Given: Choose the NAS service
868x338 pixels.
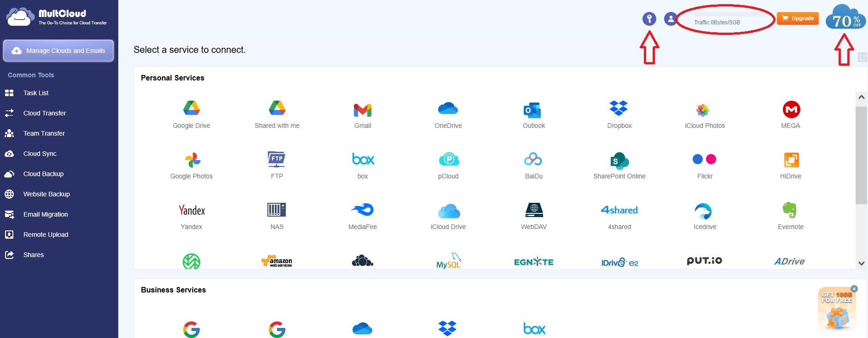Looking at the screenshot, I should click(277, 216).
